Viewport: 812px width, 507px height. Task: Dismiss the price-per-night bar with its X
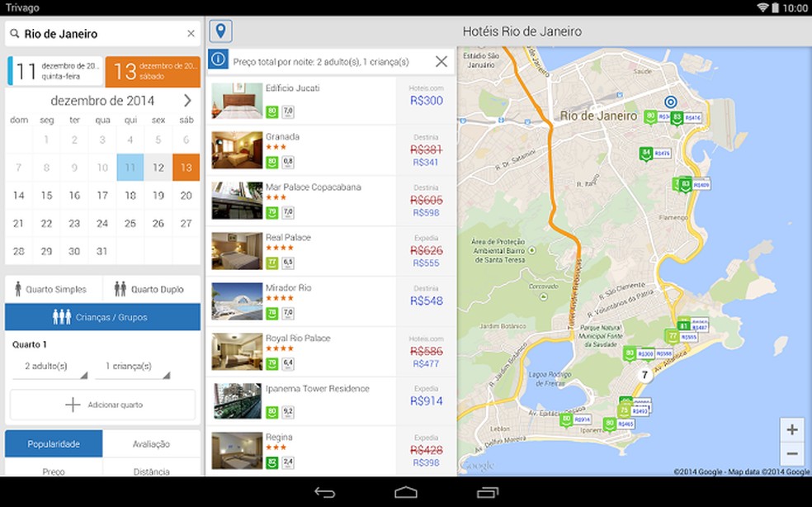pos(440,60)
